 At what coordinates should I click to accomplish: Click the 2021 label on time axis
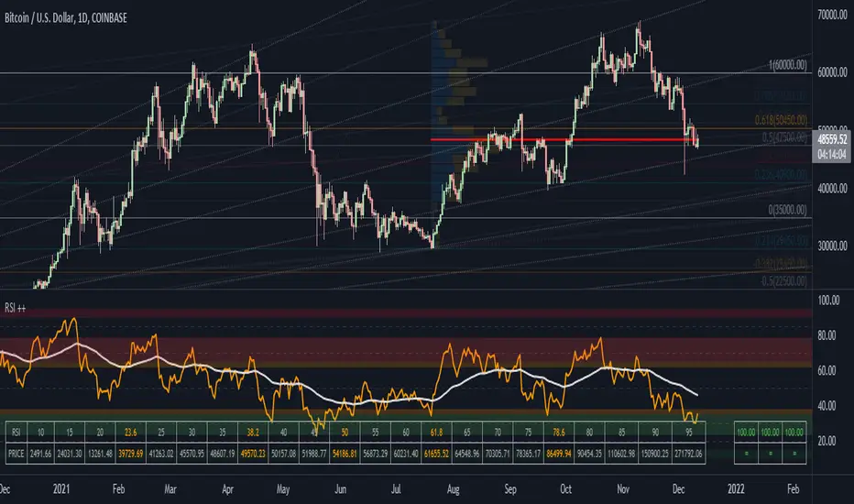[x=61, y=488]
